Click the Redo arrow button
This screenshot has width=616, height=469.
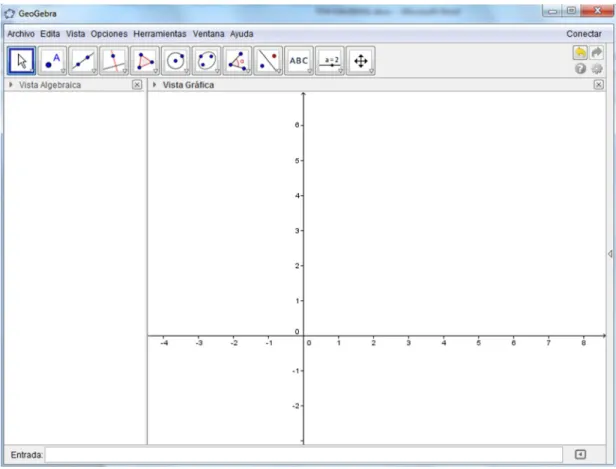tap(597, 53)
